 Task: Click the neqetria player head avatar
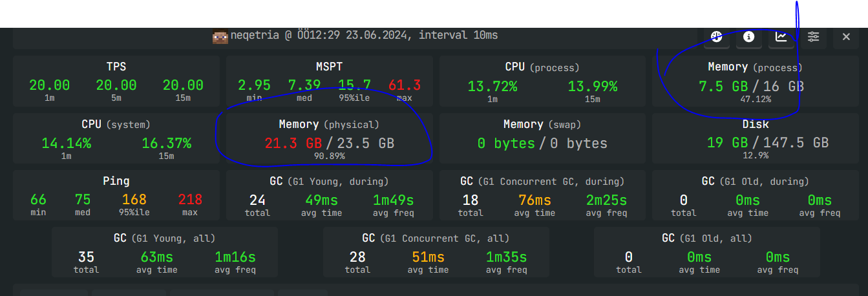pos(221,36)
